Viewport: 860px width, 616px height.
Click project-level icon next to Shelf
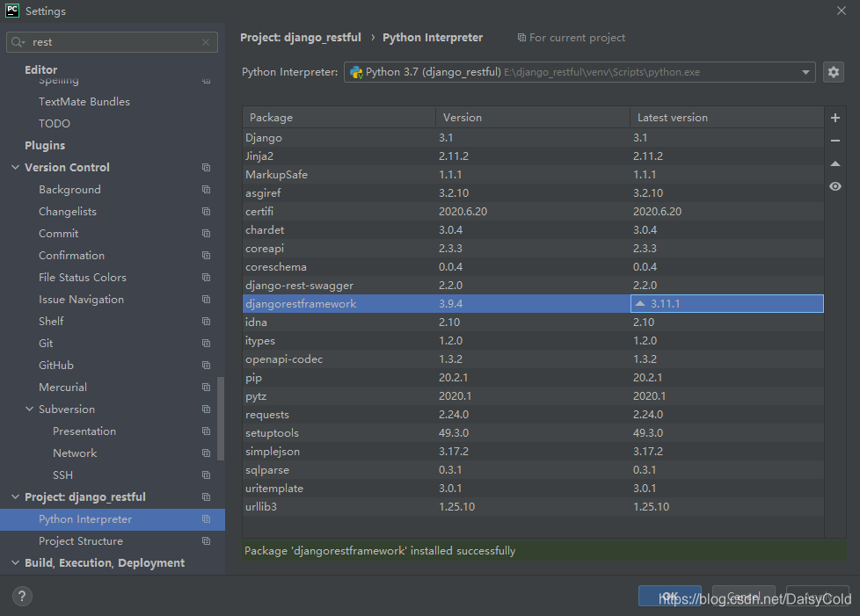207,321
